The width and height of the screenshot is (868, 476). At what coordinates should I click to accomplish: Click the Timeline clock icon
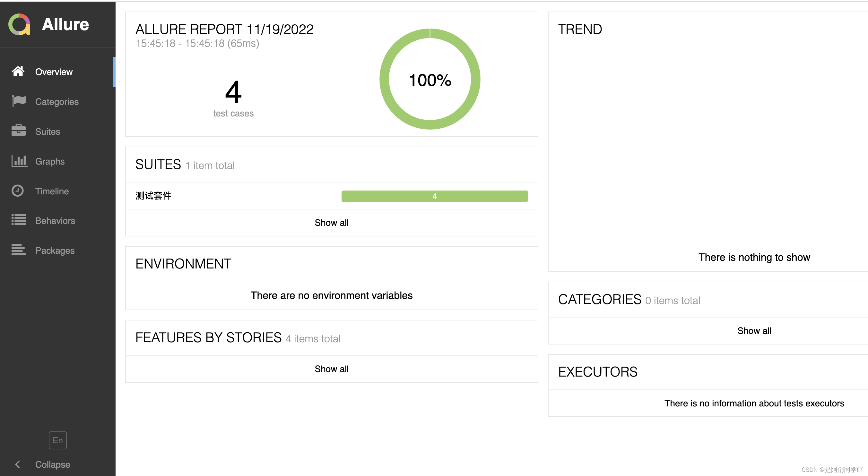click(18, 191)
